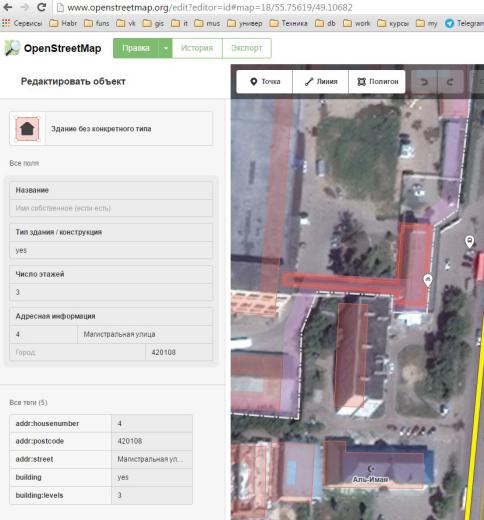484x520 pixels.
Task: Click the Аль-Иман mosque icon on map
Action: point(370,469)
